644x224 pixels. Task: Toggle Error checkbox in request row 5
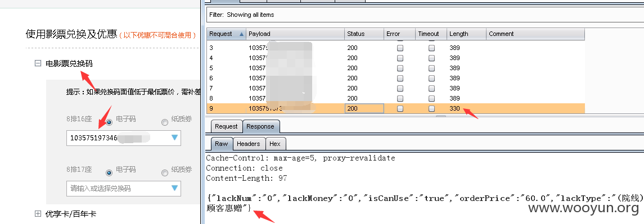400,68
